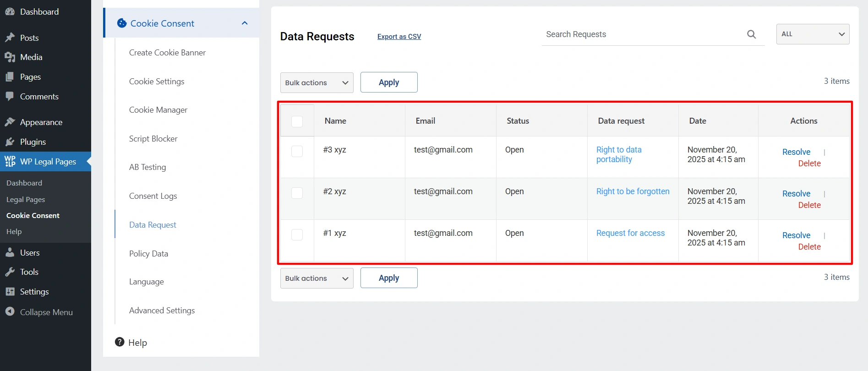
Task: Check the box for request #1 xyz
Action: tap(297, 235)
